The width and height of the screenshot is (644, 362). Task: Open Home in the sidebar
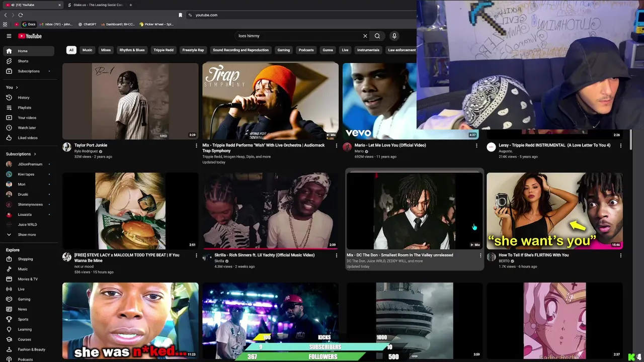(29, 51)
